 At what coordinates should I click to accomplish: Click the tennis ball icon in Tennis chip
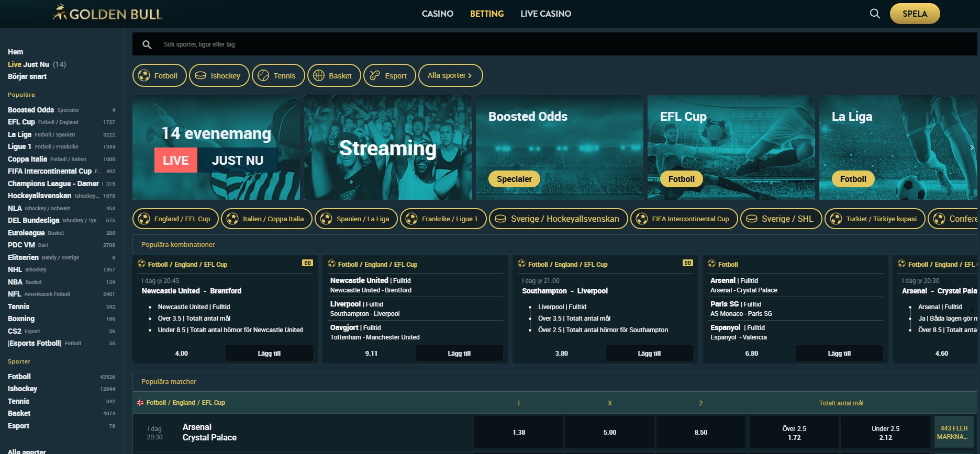263,75
